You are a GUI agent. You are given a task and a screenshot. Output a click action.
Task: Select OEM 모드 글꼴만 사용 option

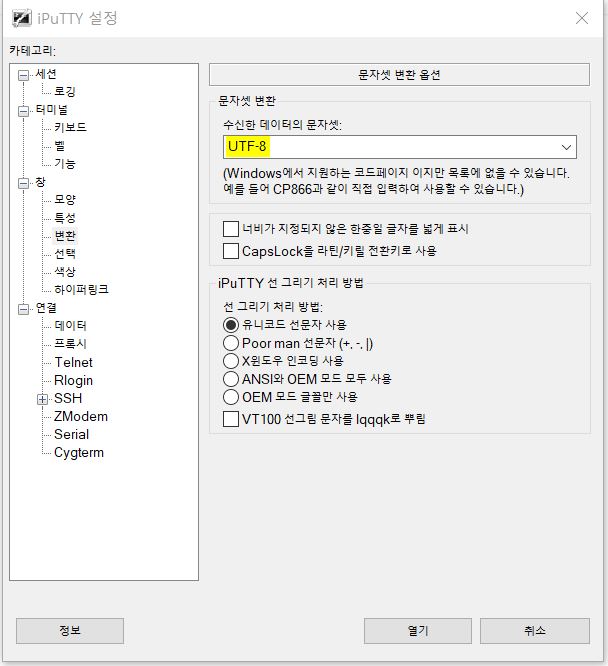tap(231, 397)
